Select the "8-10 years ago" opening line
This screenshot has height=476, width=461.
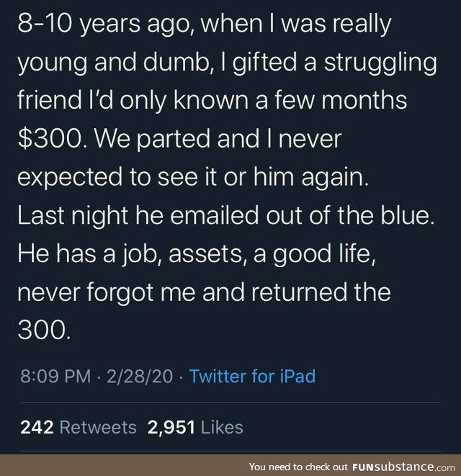tap(205, 25)
